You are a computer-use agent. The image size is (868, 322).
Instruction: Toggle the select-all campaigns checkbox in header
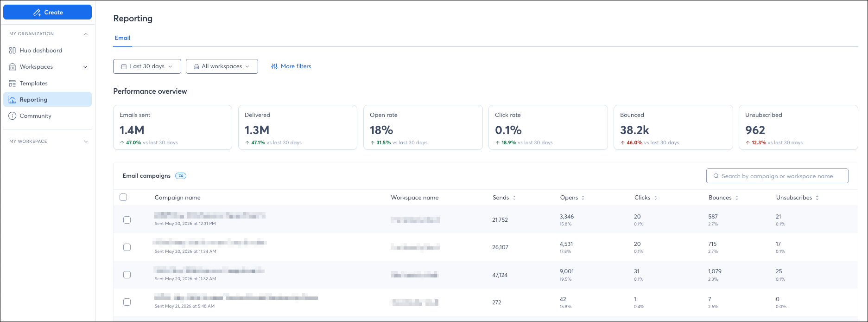[123, 197]
